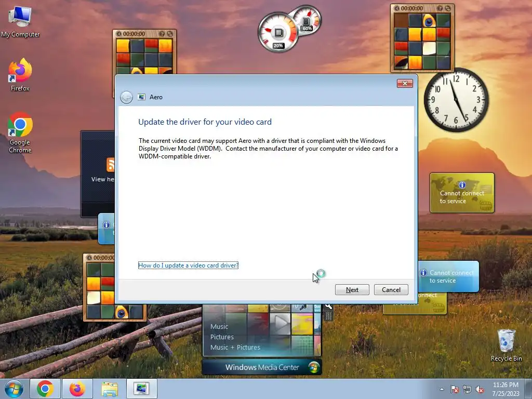Activate the Aero troubleshooter taskbar button

tap(142, 389)
